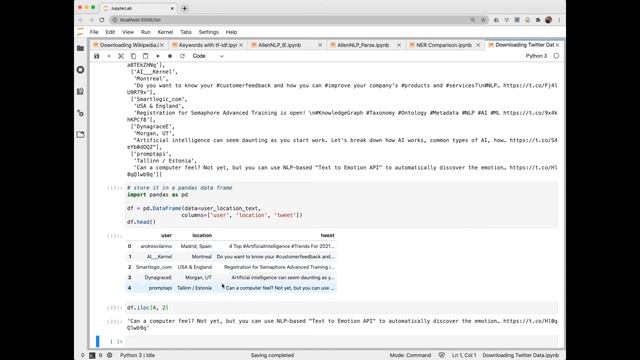Click the 'promptapi' user cell in row 4
This screenshot has width=640, height=360.
[x=160, y=288]
